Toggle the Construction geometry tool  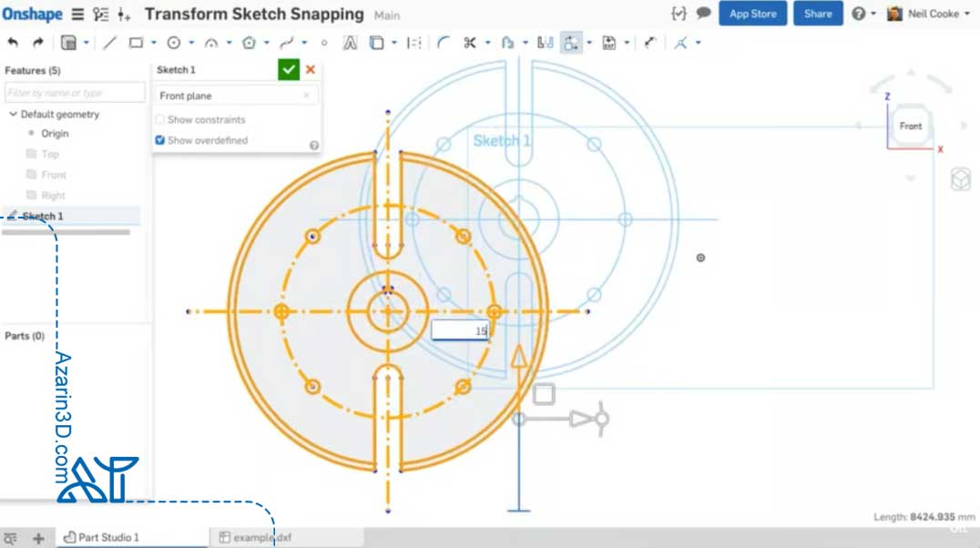413,43
